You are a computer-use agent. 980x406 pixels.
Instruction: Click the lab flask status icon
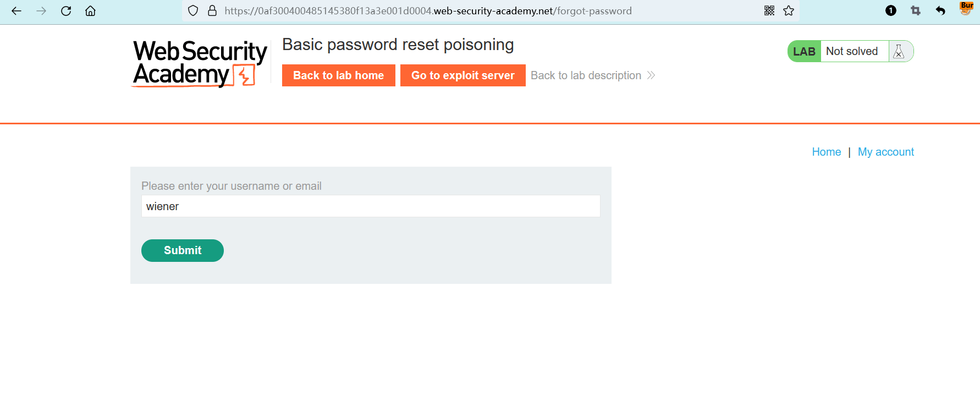coord(899,51)
